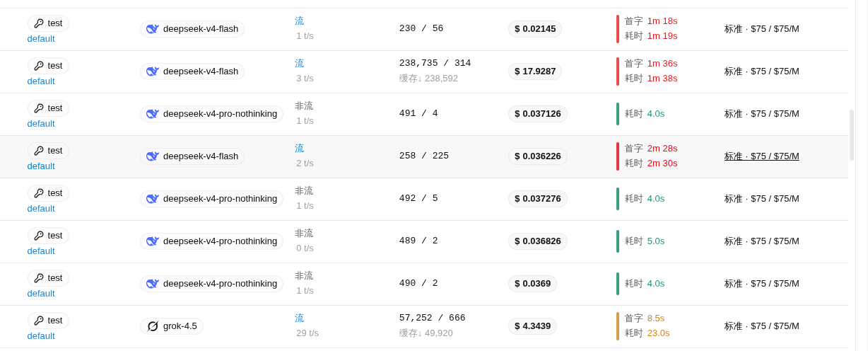
Task: Open the default link in the grok-4.5 row
Action: click(x=41, y=336)
